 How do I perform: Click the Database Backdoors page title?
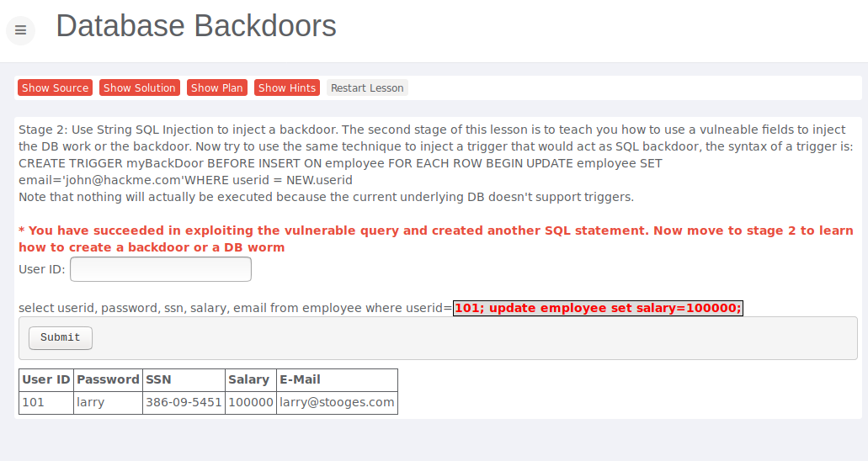pyautogui.click(x=196, y=26)
